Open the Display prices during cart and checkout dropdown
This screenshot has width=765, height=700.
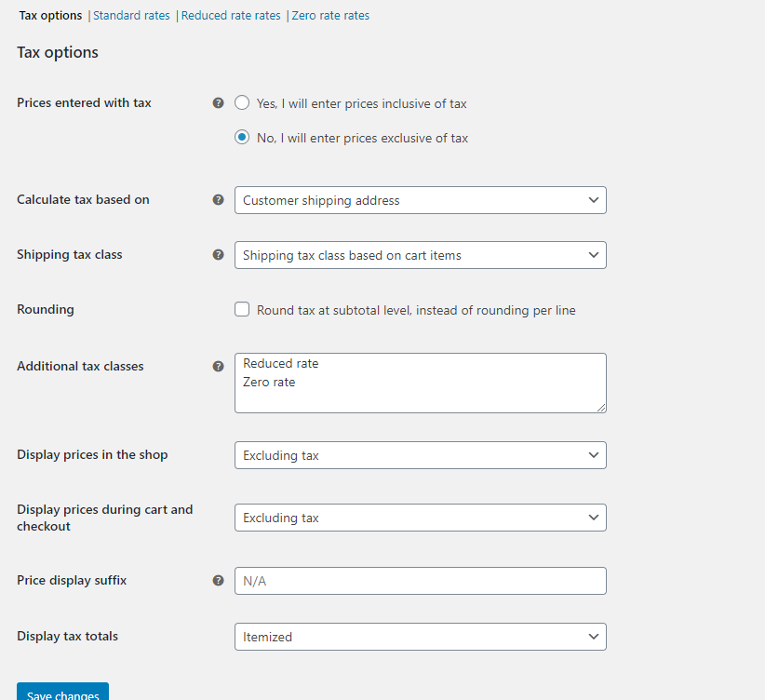[420, 518]
